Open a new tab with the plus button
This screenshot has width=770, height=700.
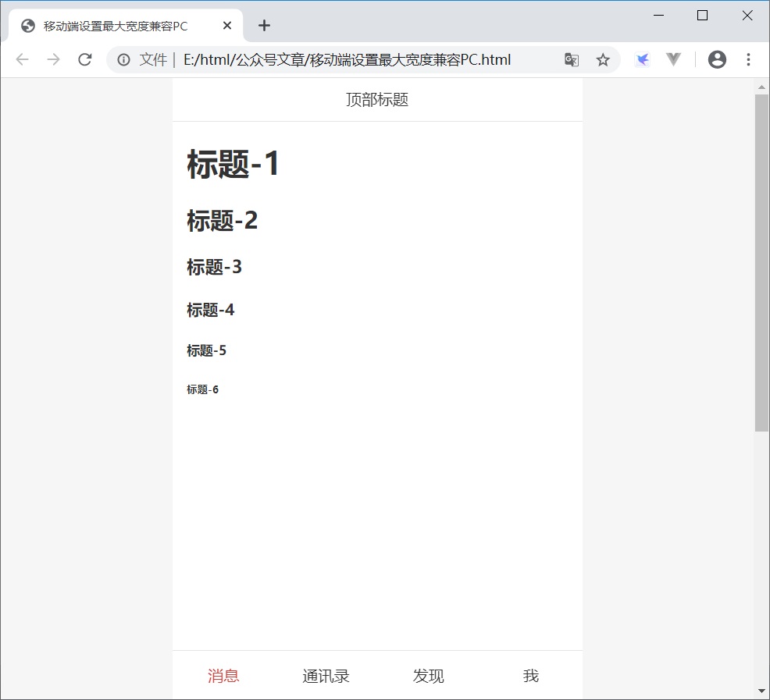(x=264, y=26)
